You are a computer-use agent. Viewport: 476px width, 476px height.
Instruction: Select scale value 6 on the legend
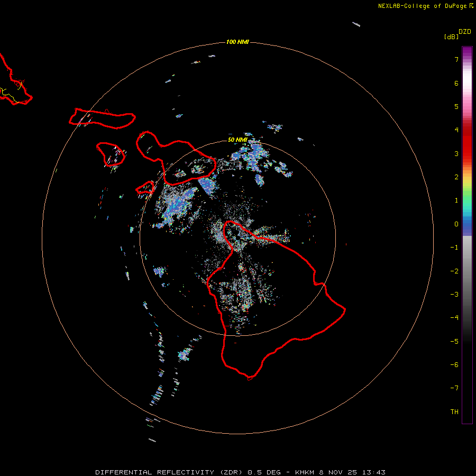point(456,83)
